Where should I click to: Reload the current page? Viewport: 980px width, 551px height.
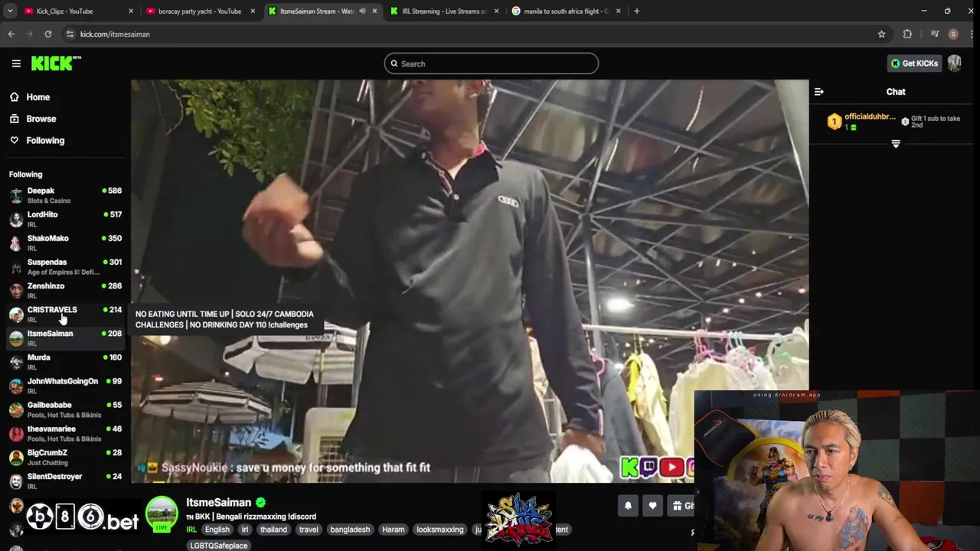click(48, 34)
